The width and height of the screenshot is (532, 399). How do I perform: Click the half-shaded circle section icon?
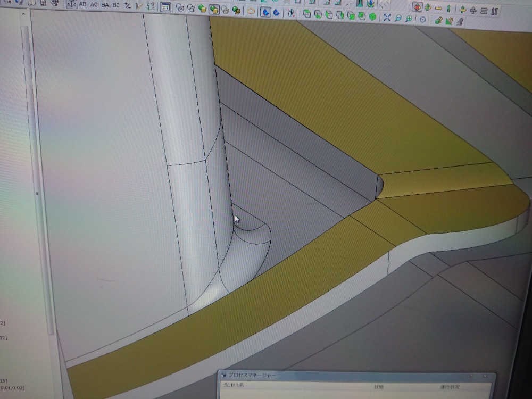pos(291,13)
